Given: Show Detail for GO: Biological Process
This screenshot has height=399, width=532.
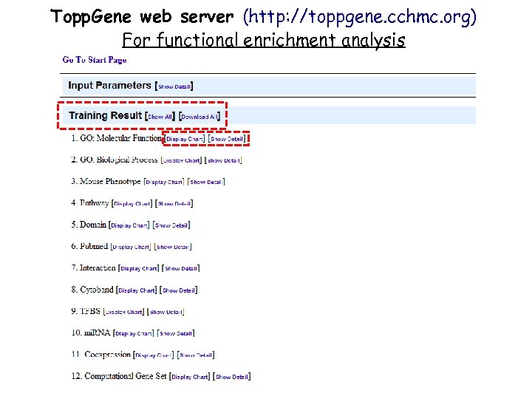Looking at the screenshot, I should coord(224,160).
